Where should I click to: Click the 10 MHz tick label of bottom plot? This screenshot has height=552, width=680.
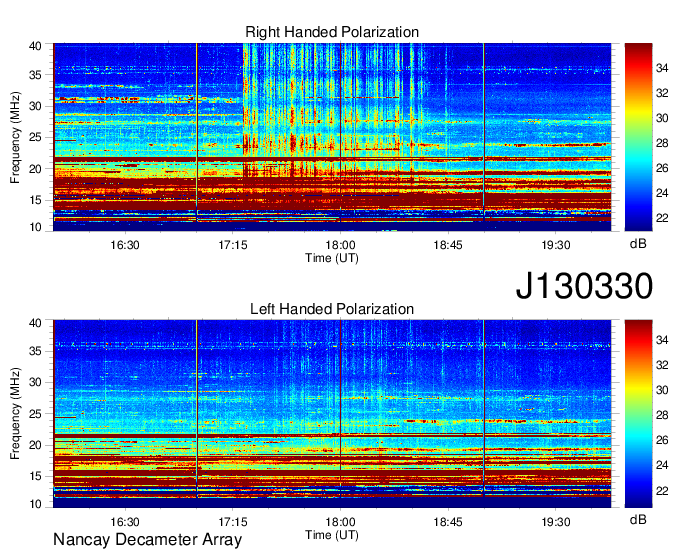click(x=35, y=504)
